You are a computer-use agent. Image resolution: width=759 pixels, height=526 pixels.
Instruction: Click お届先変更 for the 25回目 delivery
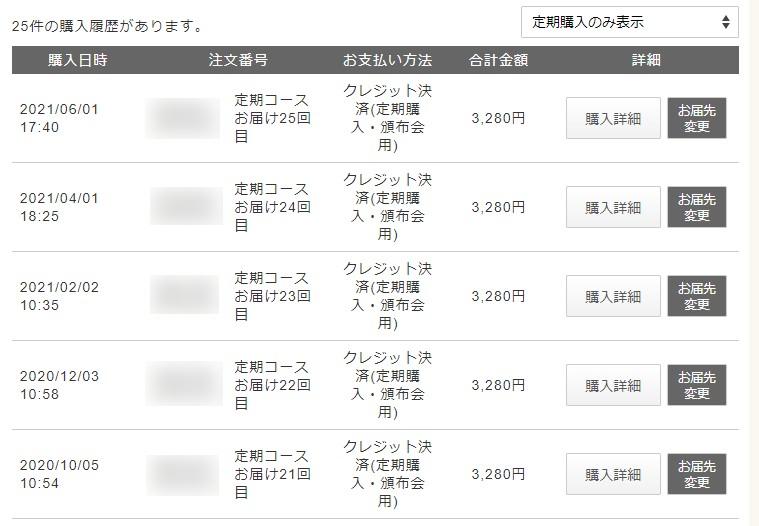tap(697, 119)
